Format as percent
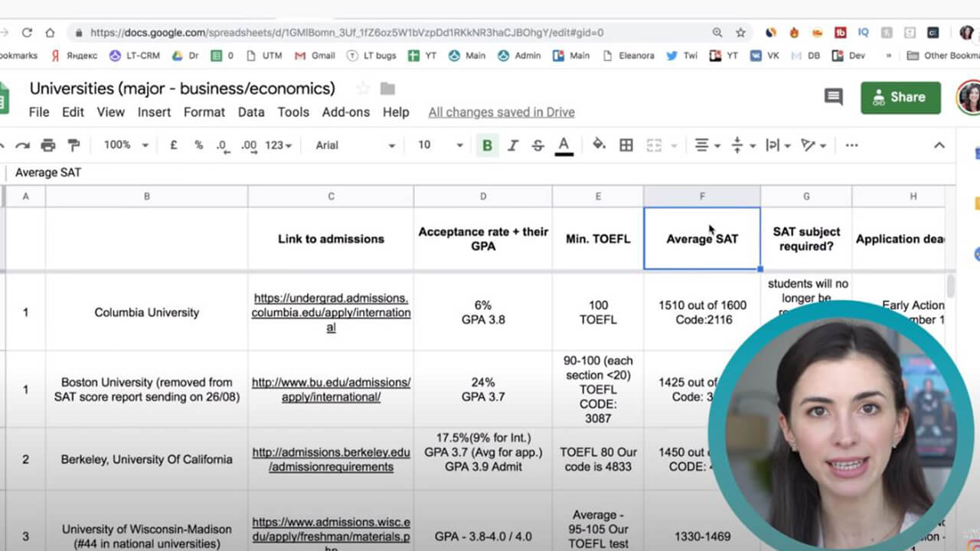980x551 pixels. pyautogui.click(x=198, y=145)
